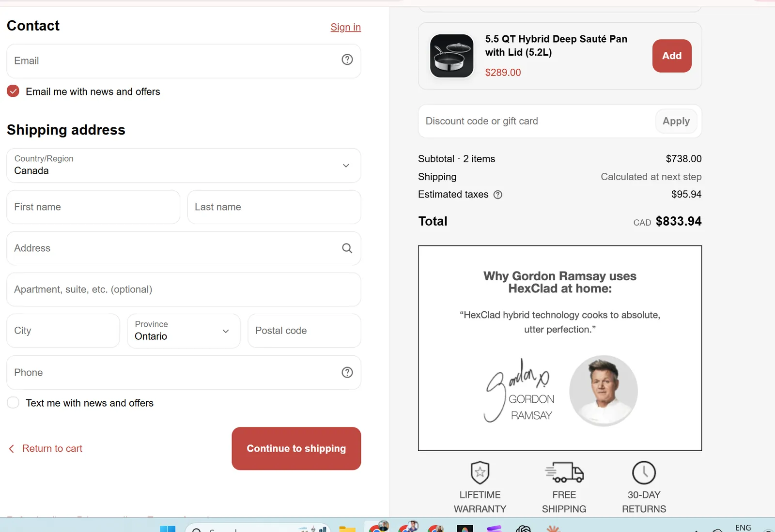Click the 'Calculated at next step' shipping text

pos(651,177)
